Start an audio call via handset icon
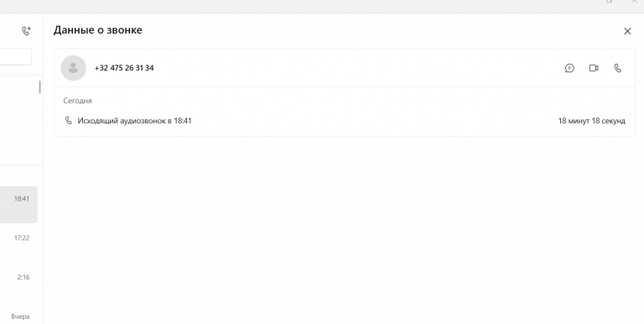The height and width of the screenshot is (324, 644). point(618,68)
